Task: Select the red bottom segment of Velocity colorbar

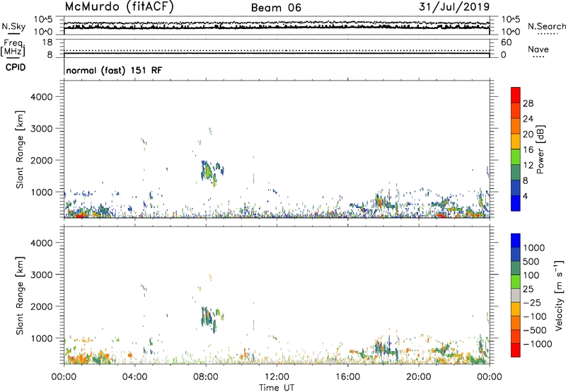Action: pyautogui.click(x=516, y=350)
